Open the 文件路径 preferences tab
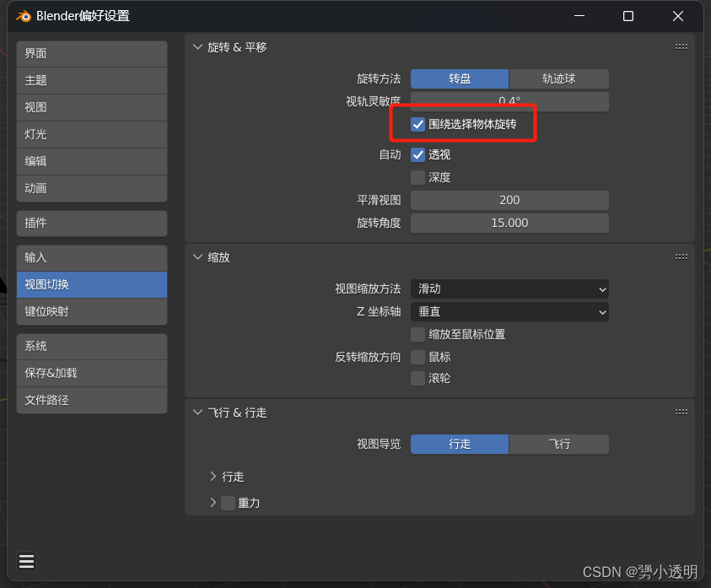The height and width of the screenshot is (588, 711). [x=92, y=400]
